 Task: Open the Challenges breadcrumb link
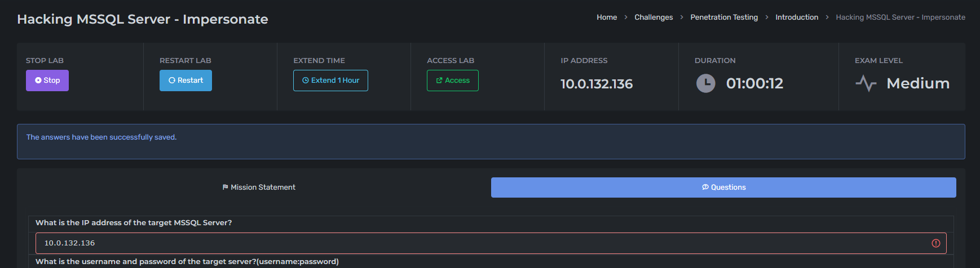click(654, 17)
